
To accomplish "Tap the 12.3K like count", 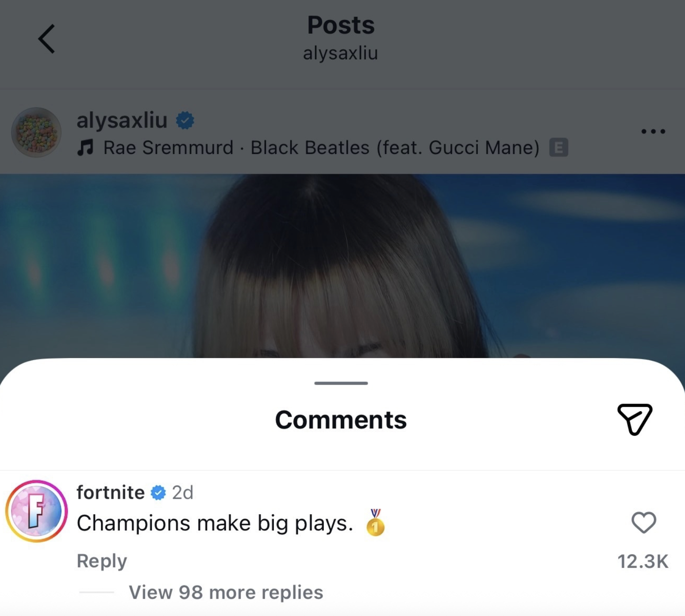I will (643, 561).
